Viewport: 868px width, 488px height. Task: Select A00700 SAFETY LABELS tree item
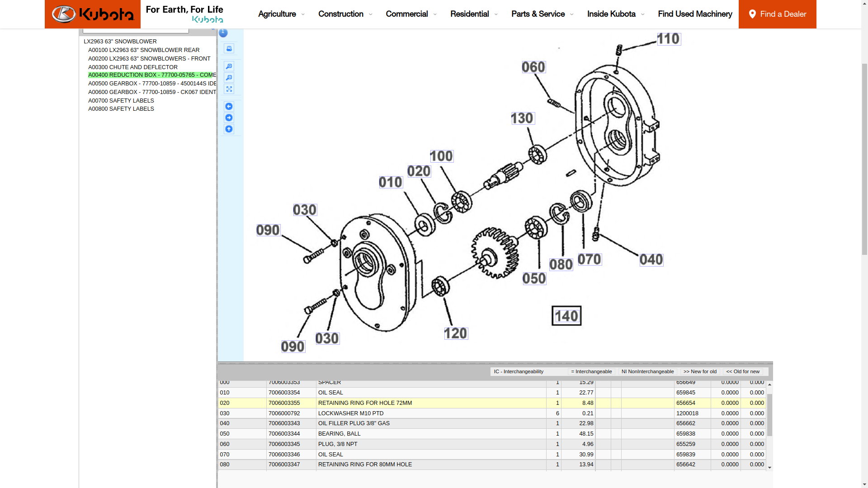[x=121, y=100]
